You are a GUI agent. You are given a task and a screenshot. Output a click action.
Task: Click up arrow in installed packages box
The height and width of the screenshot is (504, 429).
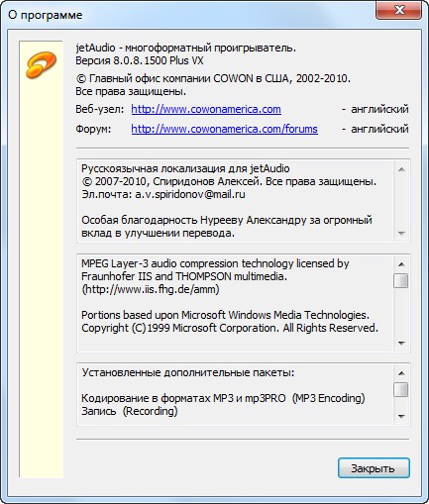tap(401, 373)
